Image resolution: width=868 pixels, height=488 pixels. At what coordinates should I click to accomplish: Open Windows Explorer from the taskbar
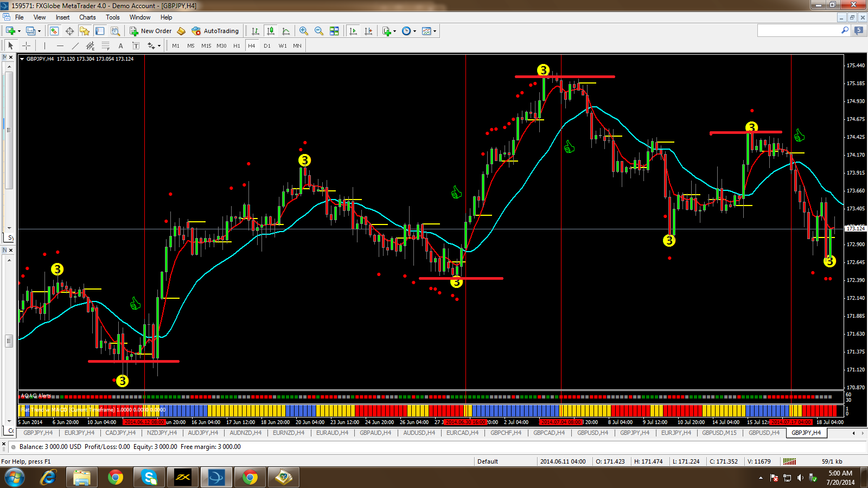[x=81, y=477]
